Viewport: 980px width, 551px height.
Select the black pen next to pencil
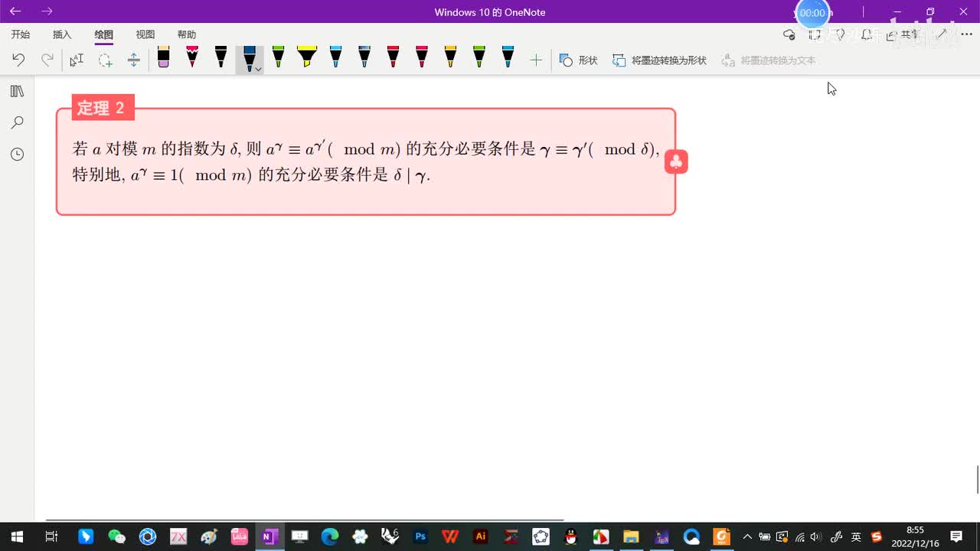coord(220,57)
